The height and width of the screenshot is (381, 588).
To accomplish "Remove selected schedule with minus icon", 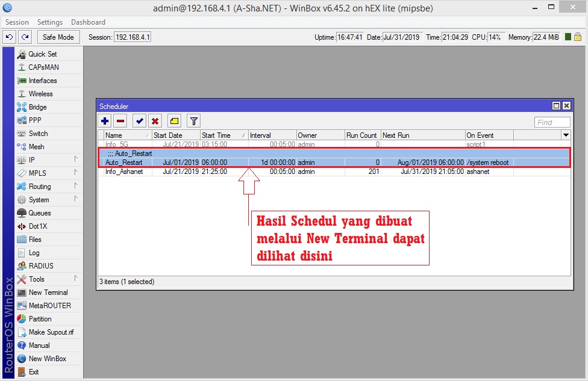I will click(120, 121).
